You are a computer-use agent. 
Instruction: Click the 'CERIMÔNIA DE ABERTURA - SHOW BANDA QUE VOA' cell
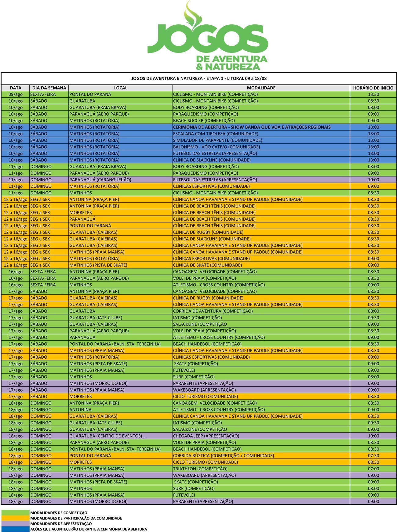tap(261, 127)
